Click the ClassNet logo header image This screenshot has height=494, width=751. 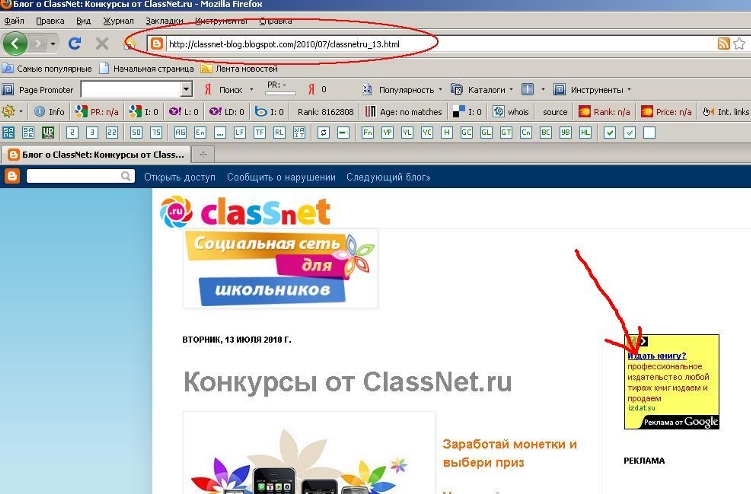click(245, 211)
